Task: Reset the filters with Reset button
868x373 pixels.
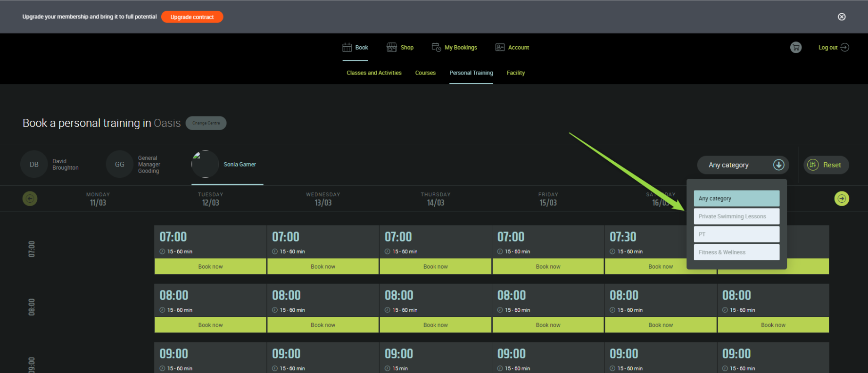Action: pyautogui.click(x=826, y=165)
